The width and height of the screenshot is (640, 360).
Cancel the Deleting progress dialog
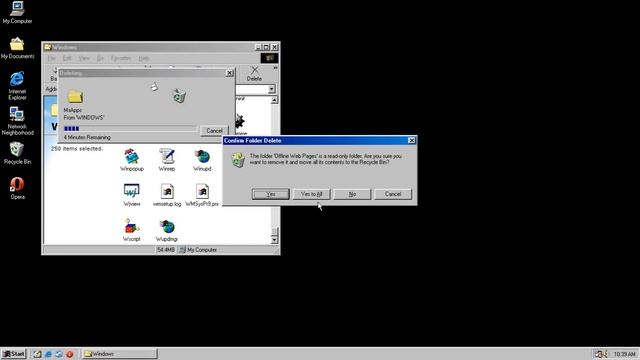tap(214, 131)
